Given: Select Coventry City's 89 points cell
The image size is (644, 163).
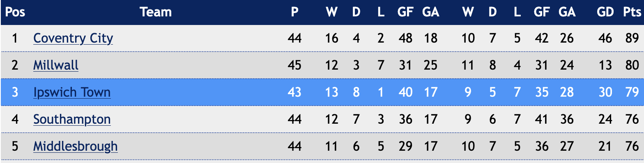Looking at the screenshot, I should pyautogui.click(x=632, y=38).
